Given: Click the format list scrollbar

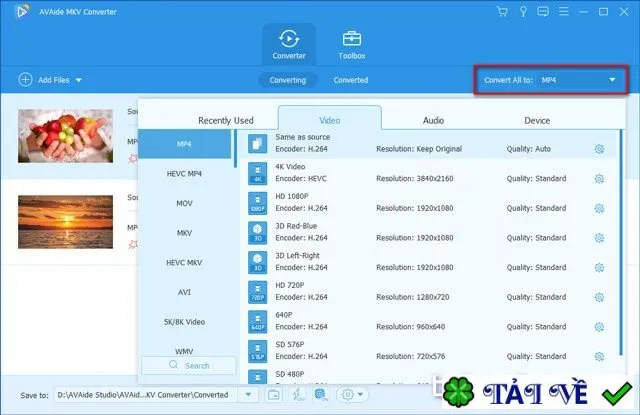Looking at the screenshot, I should coord(235,149).
